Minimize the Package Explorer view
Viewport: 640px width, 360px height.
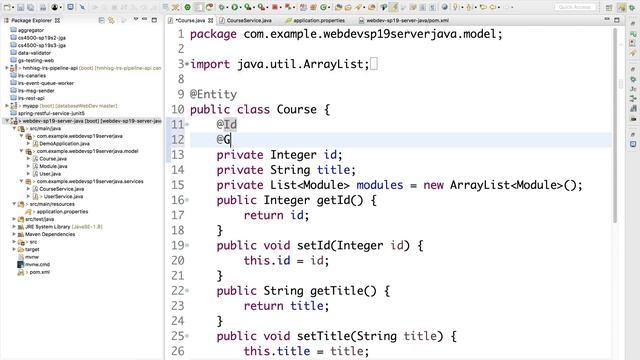click(144, 19)
